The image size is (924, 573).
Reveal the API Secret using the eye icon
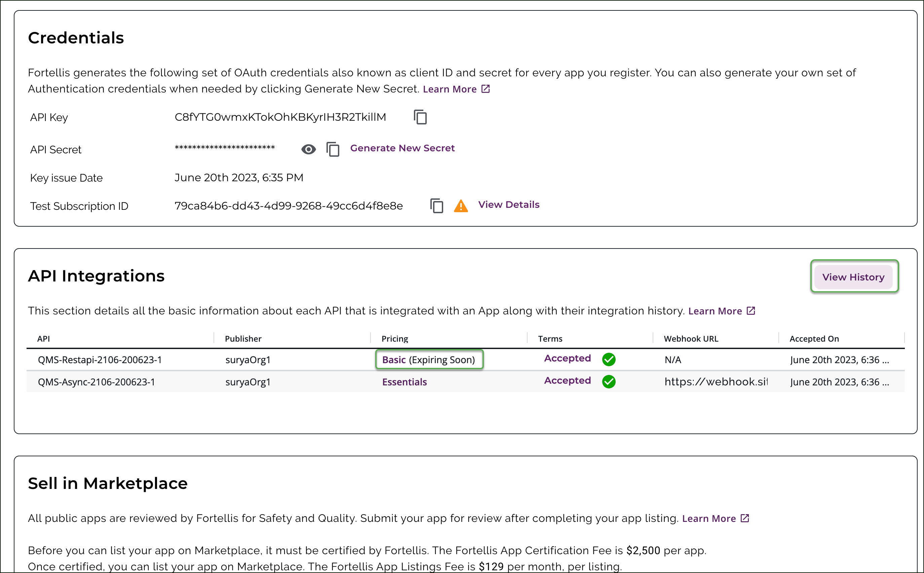(x=308, y=149)
